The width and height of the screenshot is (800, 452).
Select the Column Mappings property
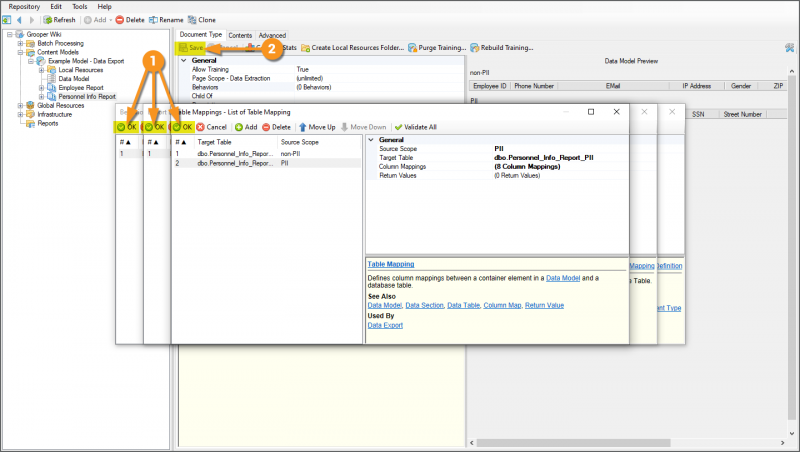tap(497, 167)
